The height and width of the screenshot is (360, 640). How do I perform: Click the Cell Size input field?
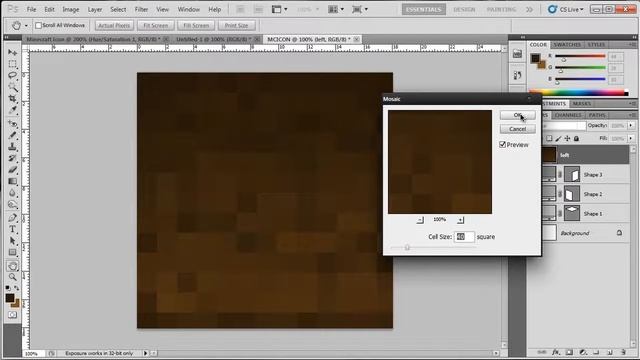coord(464,237)
